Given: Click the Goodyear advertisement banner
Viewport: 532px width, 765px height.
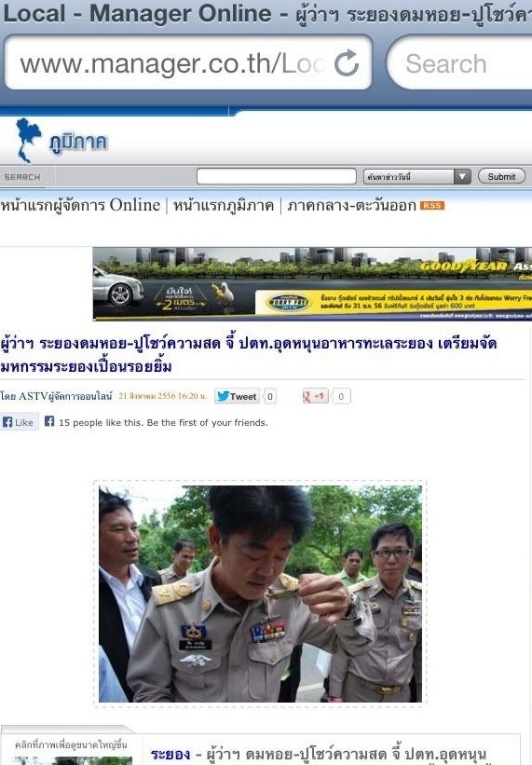Looking at the screenshot, I should (312, 283).
